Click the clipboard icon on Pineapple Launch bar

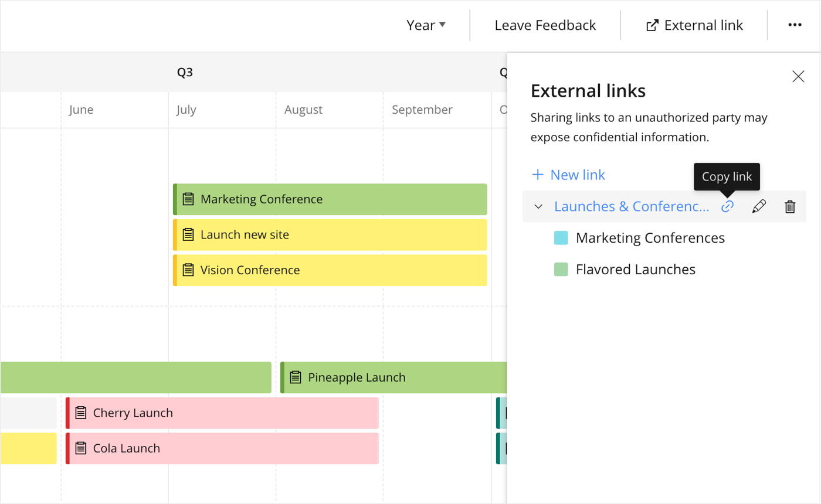296,377
